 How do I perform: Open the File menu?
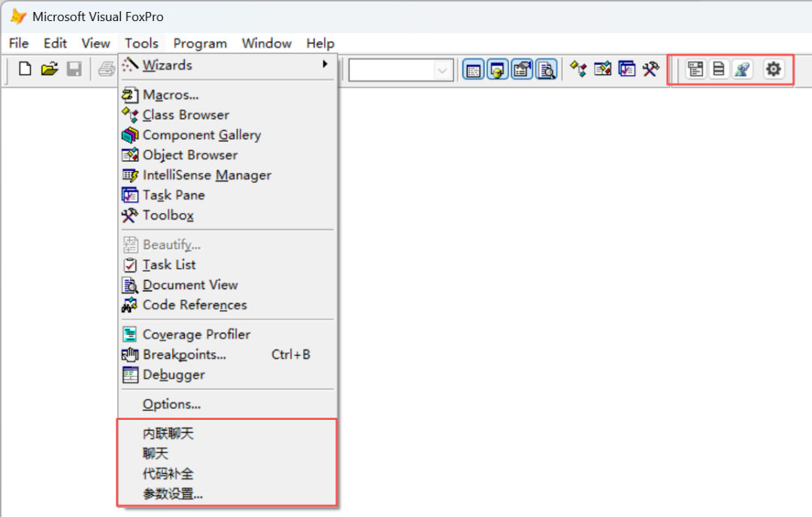(x=19, y=43)
